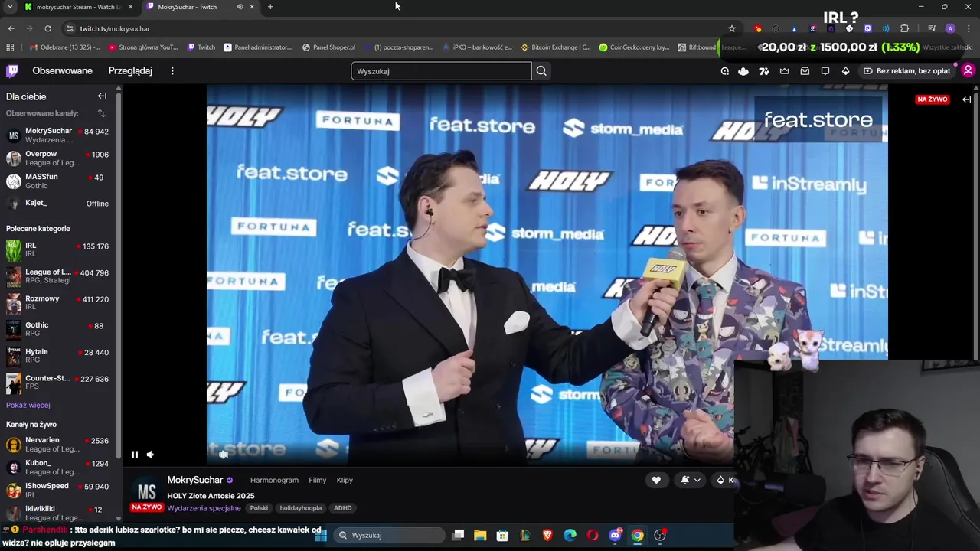Collapse the left sidebar with arrow icon
Screen dimensions: 980x551
pos(102,96)
